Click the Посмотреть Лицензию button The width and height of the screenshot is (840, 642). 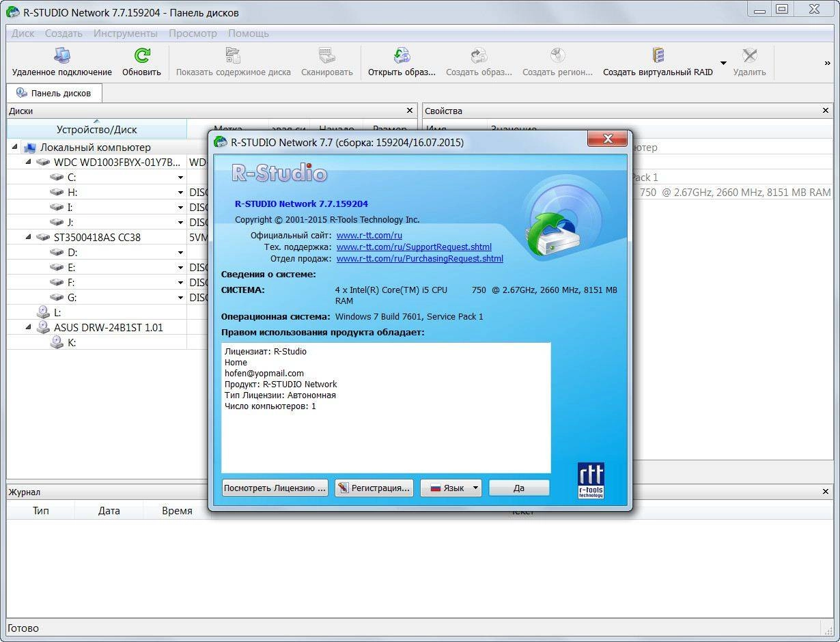[275, 488]
